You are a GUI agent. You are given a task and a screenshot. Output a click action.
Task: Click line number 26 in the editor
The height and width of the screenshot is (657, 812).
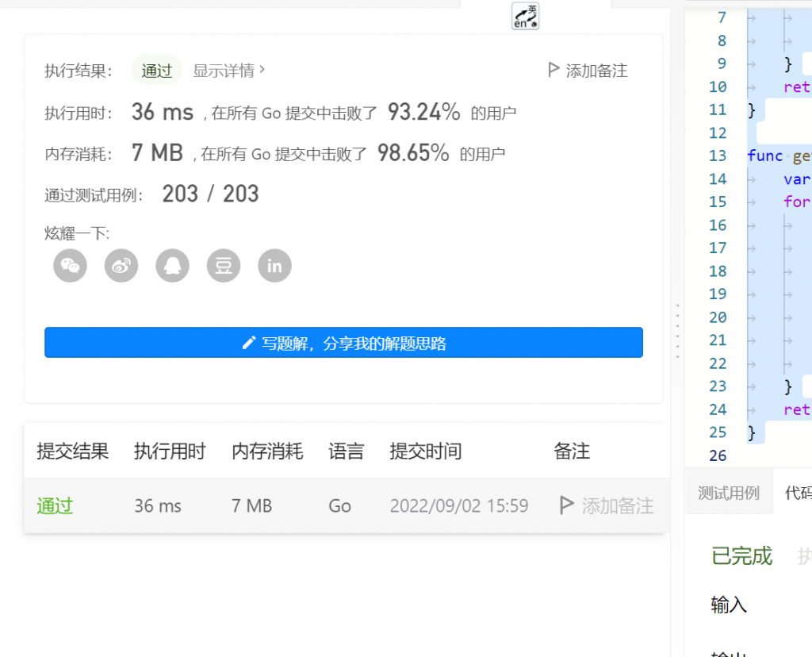(718, 455)
